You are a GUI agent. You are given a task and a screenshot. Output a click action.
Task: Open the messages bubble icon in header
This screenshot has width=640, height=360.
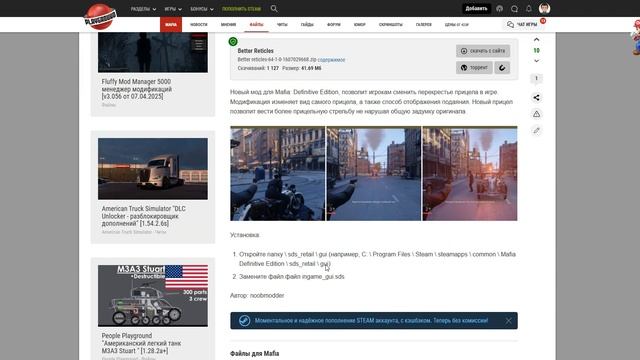(x=514, y=9)
